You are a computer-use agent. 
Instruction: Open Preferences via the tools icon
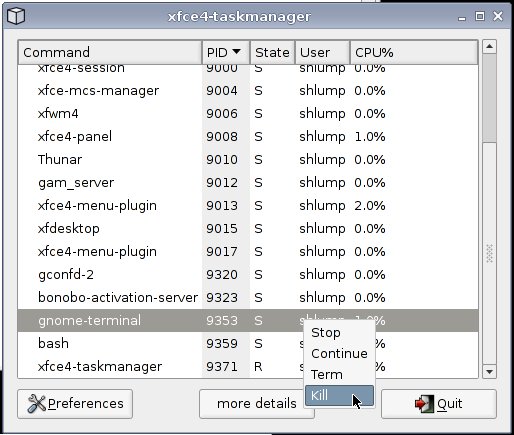[x=36, y=403]
